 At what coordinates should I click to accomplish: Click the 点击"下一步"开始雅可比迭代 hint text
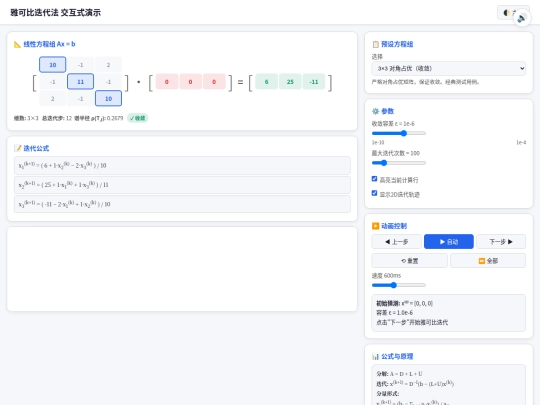click(412, 322)
